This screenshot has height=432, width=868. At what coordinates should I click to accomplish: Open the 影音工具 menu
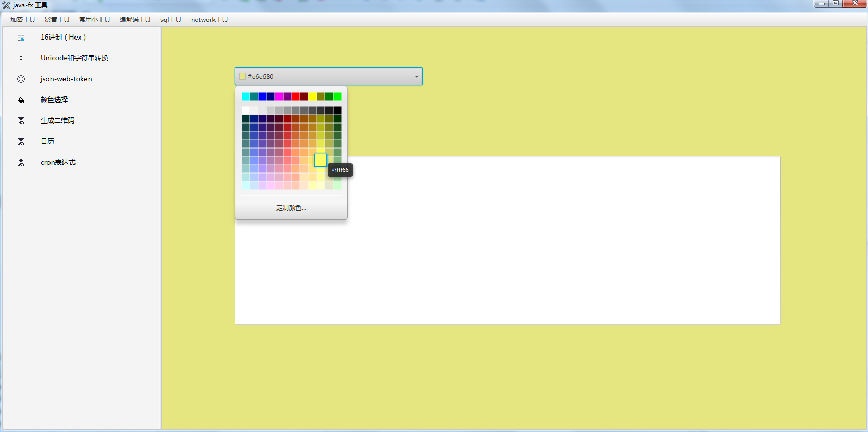click(x=57, y=20)
